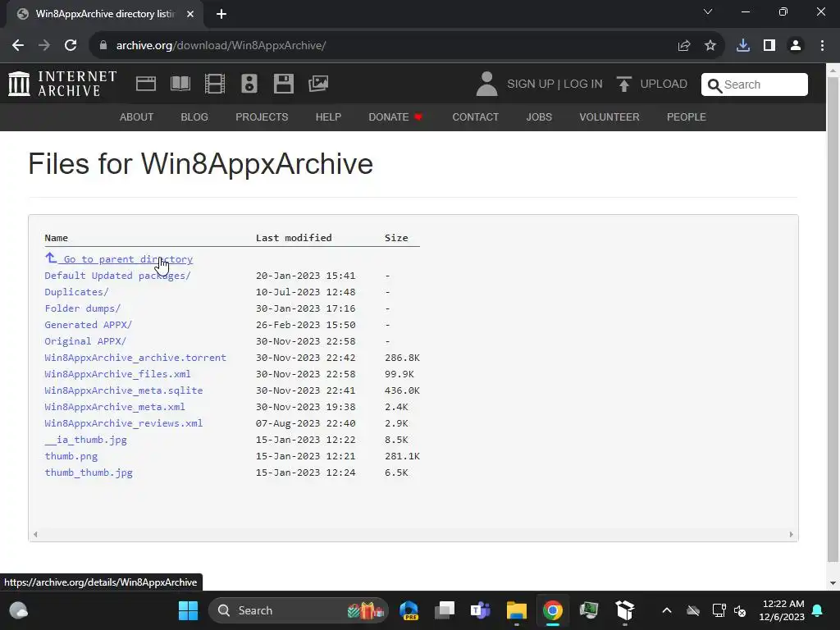
Task: Click the address bar URL
Action: [x=221, y=46]
